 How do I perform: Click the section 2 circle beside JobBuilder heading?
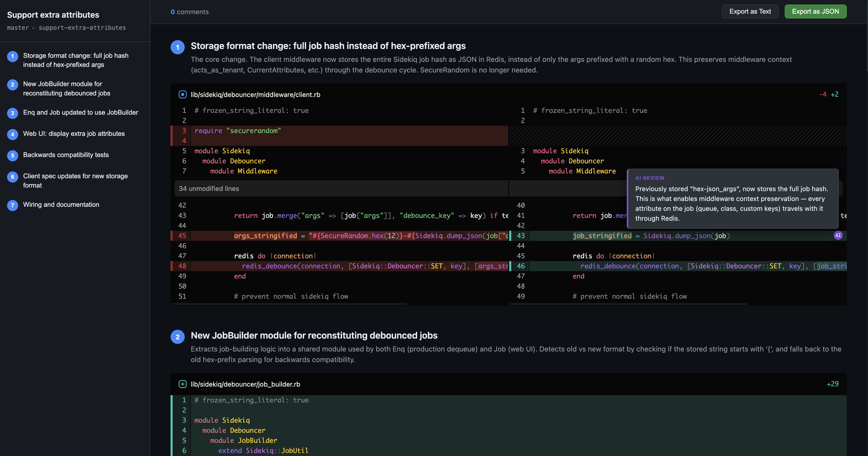(x=177, y=337)
